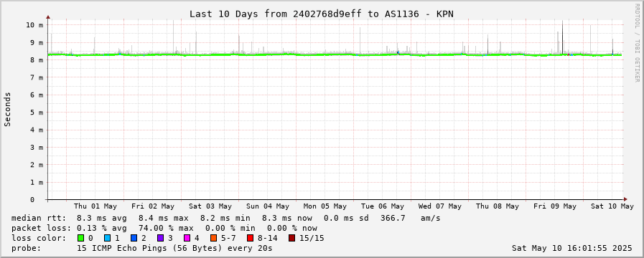Viewport: 644px width, 258px height.
Task: Click the Tue 06 May axis label
Action: click(x=383, y=206)
